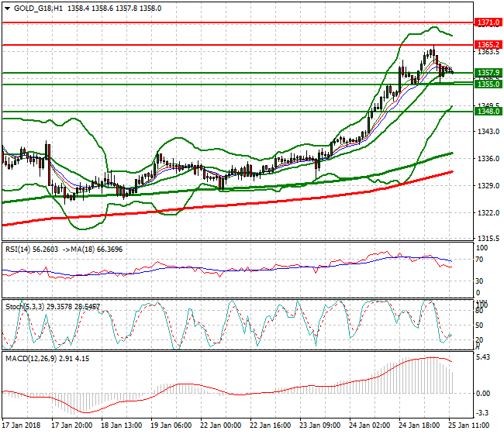Click the MACD 5.43 scale value
This screenshot has height=434, width=504.
(484, 357)
